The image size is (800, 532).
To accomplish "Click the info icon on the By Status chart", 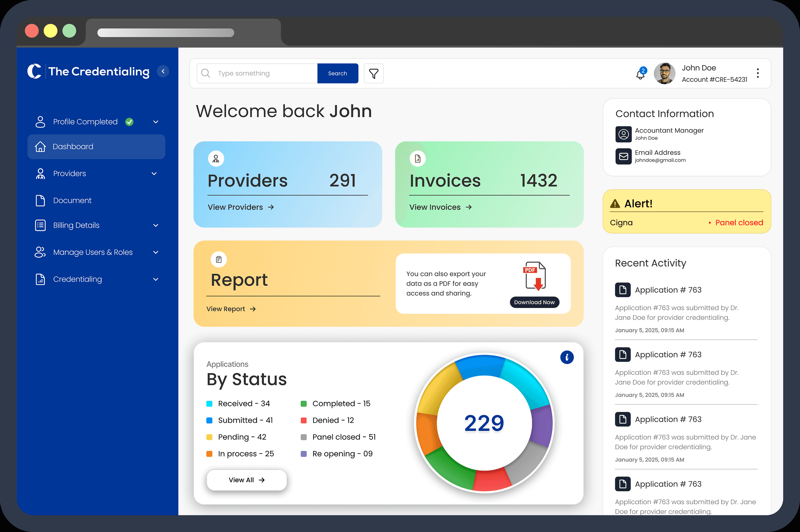I will tap(566, 357).
